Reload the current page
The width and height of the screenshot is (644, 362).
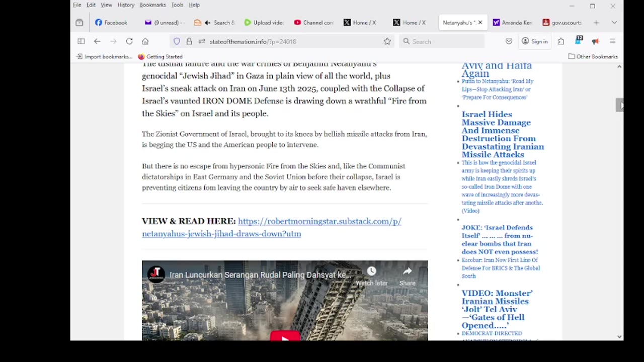click(129, 41)
